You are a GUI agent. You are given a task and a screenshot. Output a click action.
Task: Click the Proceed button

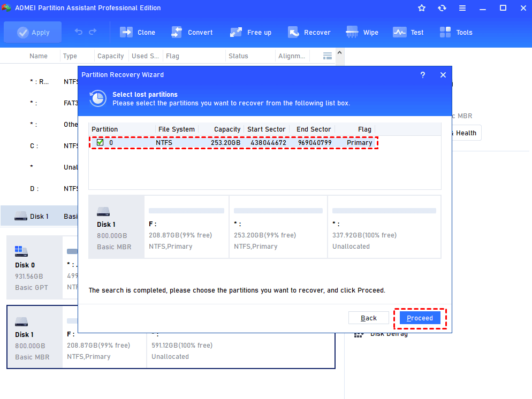[420, 318]
